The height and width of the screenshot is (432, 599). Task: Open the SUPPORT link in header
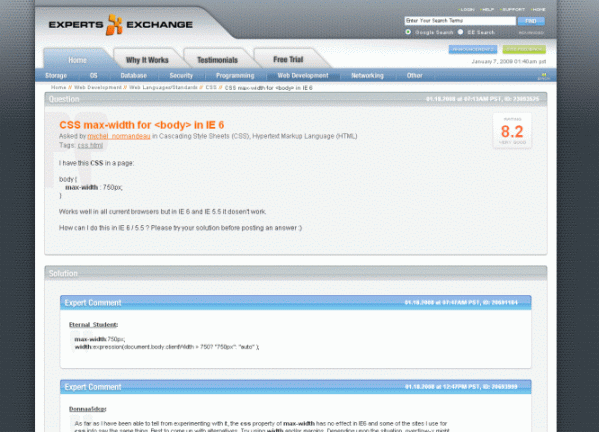[x=513, y=9]
